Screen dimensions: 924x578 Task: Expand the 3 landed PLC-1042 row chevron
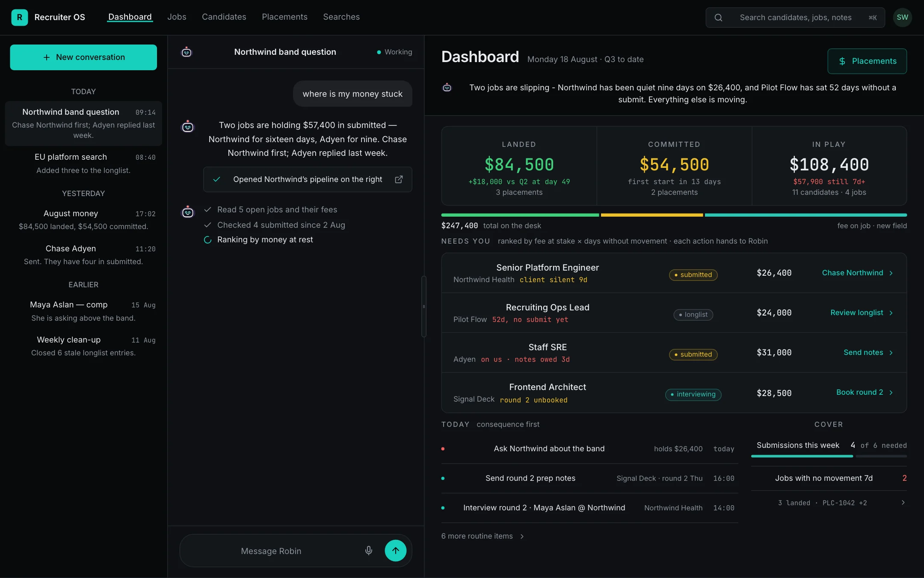click(903, 503)
